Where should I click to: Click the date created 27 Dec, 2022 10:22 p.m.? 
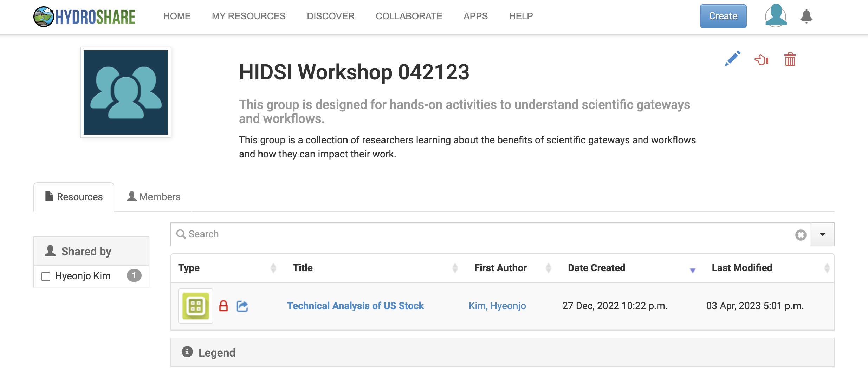pyautogui.click(x=615, y=306)
